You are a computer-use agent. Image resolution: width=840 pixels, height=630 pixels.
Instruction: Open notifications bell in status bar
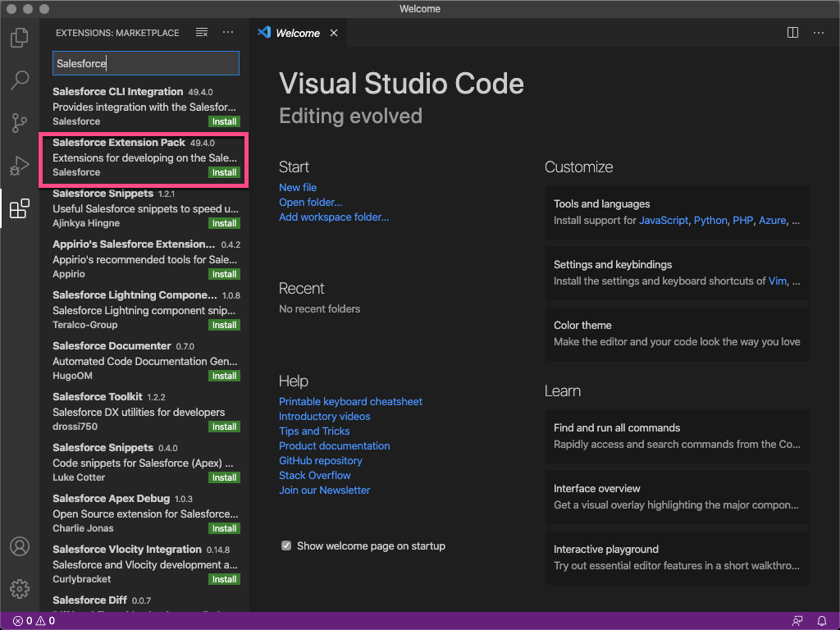(822, 621)
